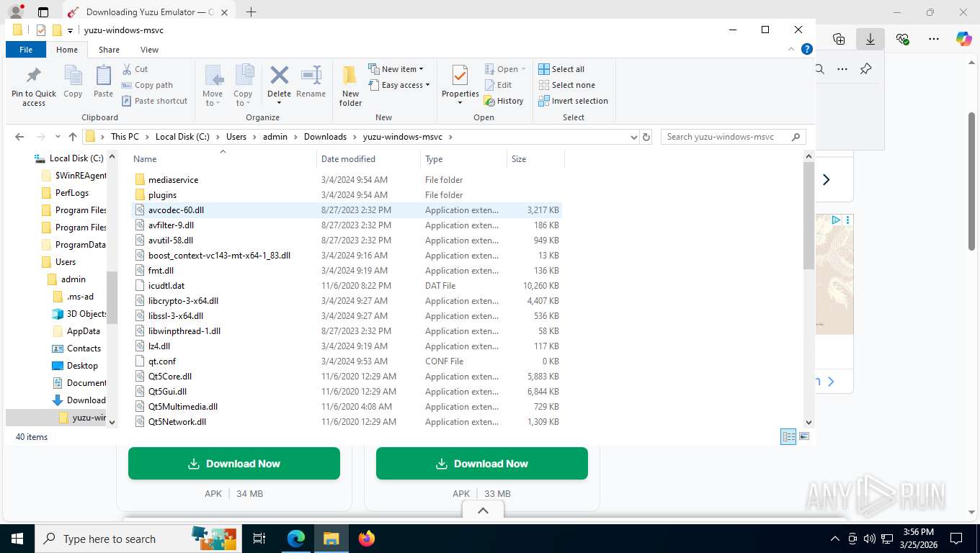Select the file icudtl.dat
This screenshot has width=980, height=553.
coord(345,286)
